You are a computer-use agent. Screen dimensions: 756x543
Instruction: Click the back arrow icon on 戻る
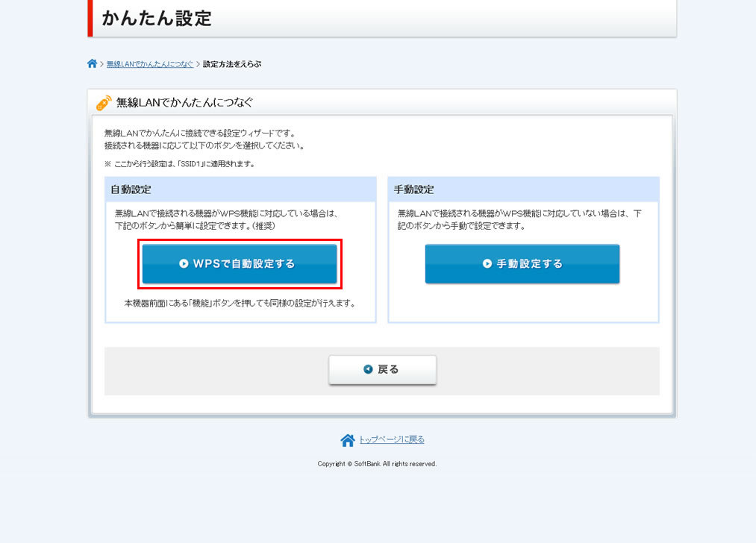tap(368, 369)
